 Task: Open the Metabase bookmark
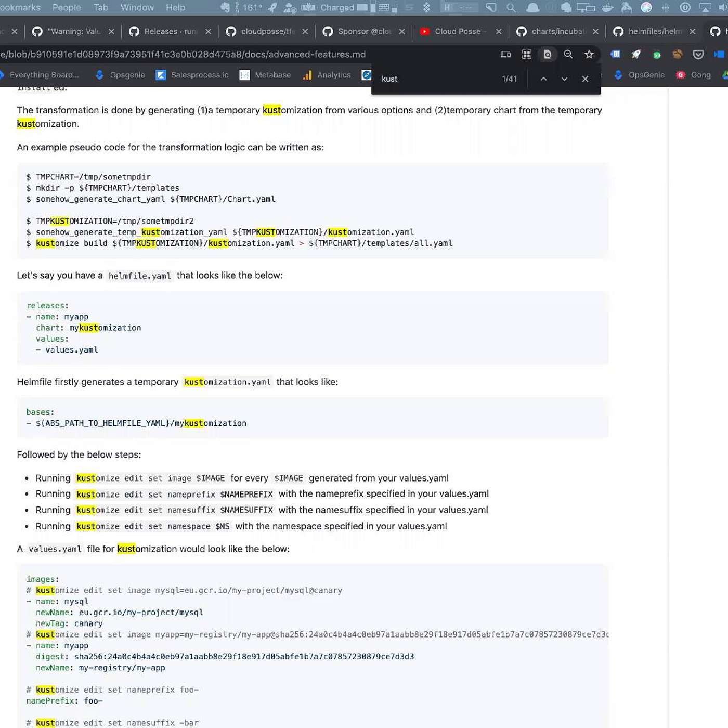click(265, 75)
